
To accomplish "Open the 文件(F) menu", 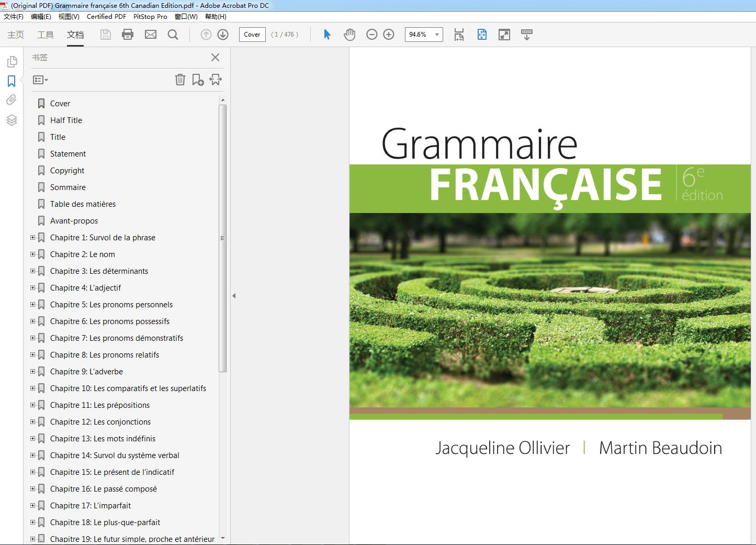I will (14, 17).
